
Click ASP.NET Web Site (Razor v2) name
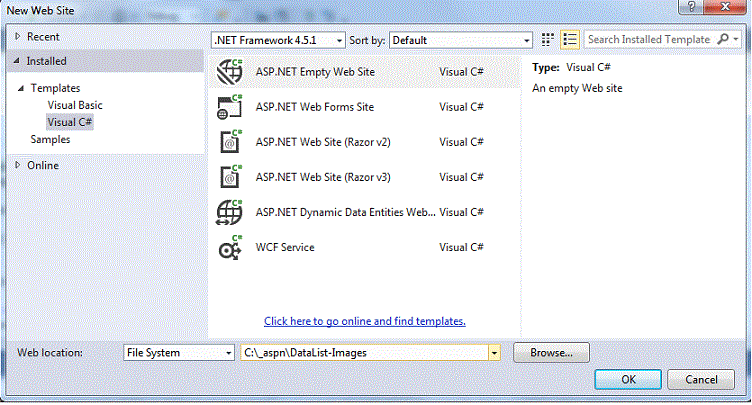[x=323, y=143]
